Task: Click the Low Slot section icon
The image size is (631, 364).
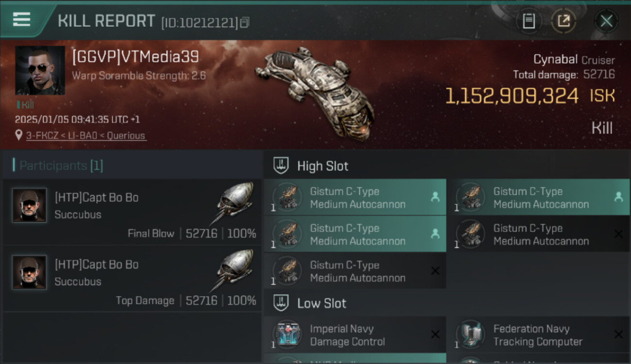Action: click(281, 303)
